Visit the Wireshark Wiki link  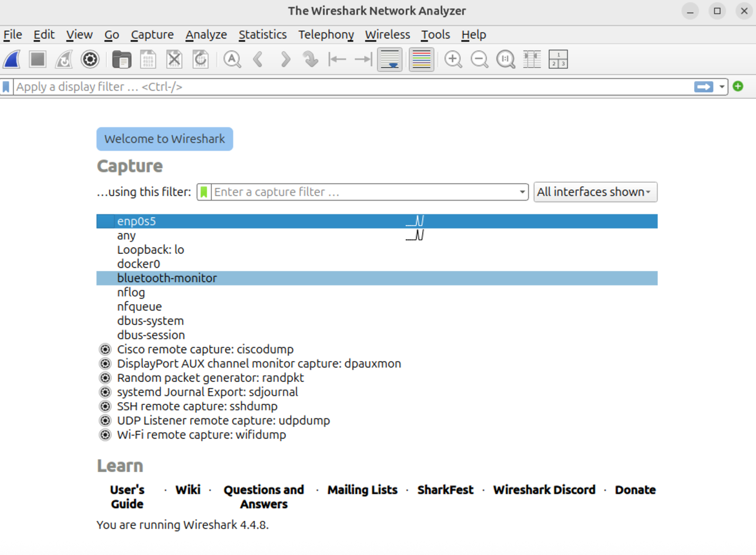(x=188, y=489)
